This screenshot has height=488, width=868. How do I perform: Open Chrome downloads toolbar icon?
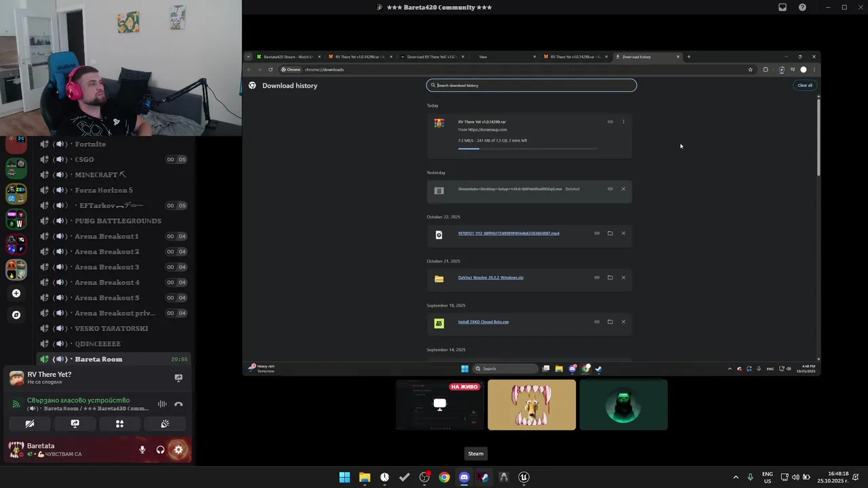(781, 69)
